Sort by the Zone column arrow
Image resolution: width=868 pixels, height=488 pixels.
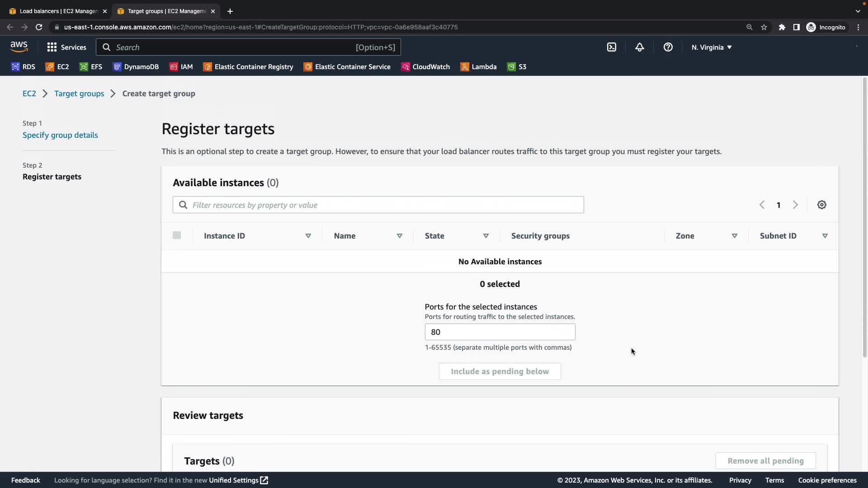[x=734, y=236]
